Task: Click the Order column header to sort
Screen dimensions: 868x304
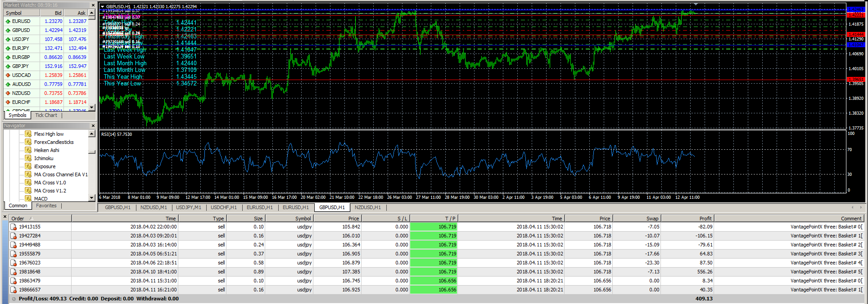Action: tap(18, 219)
